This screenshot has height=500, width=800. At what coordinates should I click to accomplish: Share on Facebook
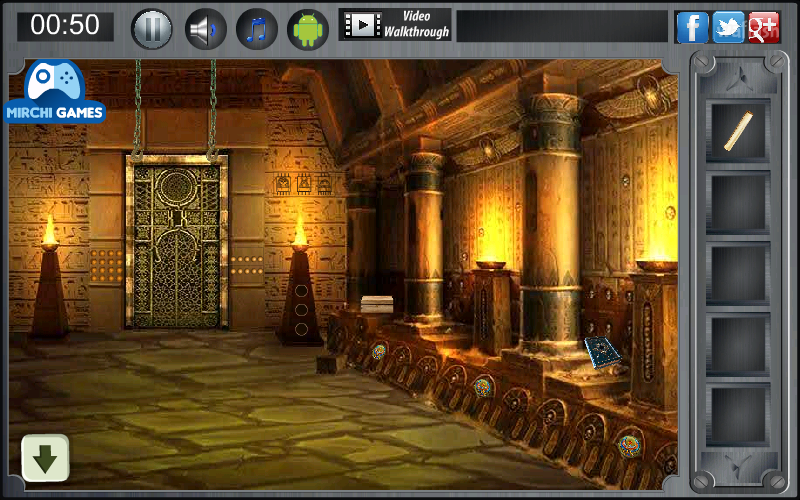coord(692,27)
